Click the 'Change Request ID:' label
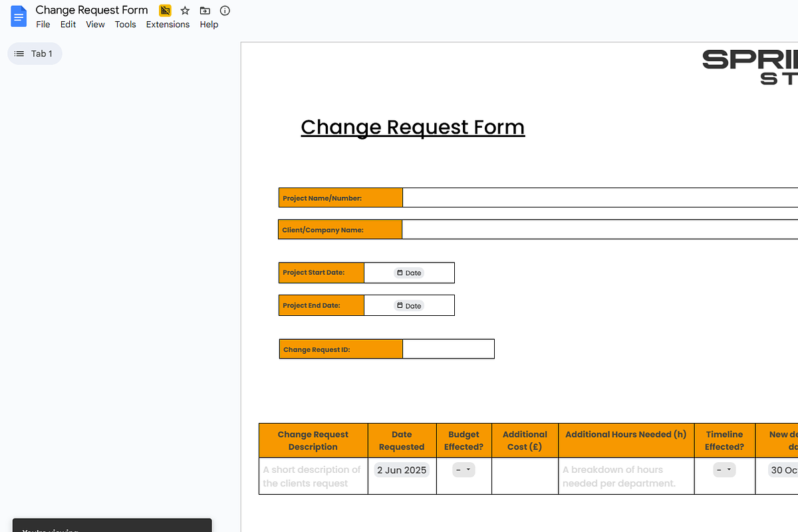Screen dimensions: 798x532 tap(317, 350)
